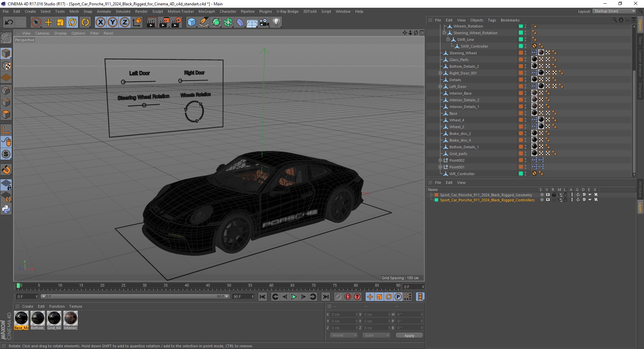Expand the Right_Door_001 object
Image resolution: width=644 pixels, height=349 pixels.
(x=440, y=73)
